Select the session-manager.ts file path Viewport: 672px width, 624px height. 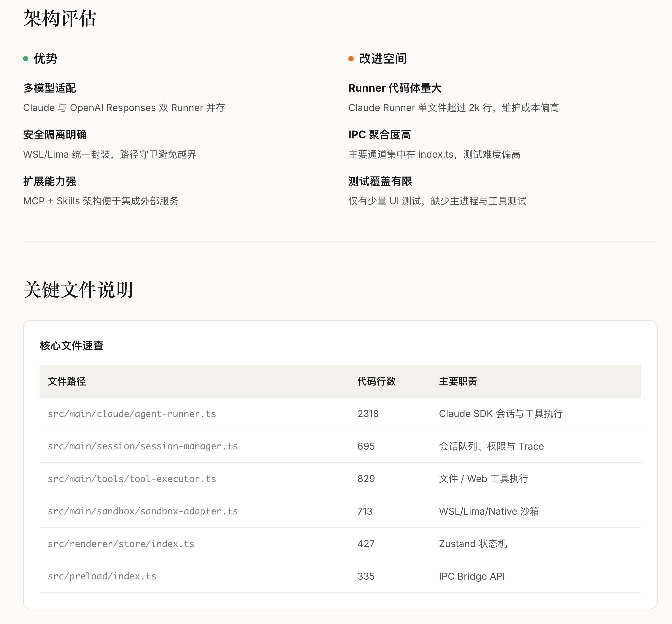click(x=143, y=446)
